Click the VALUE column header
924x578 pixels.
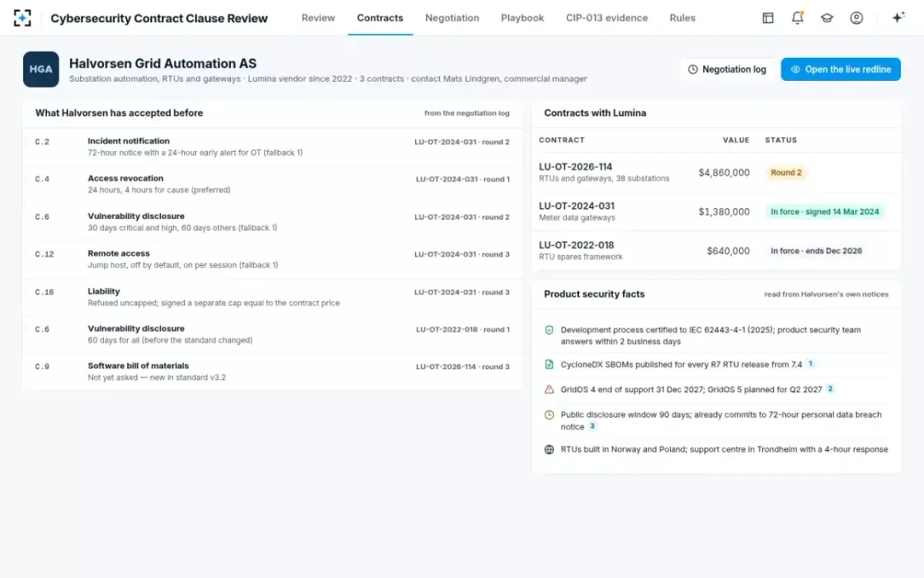(736, 140)
